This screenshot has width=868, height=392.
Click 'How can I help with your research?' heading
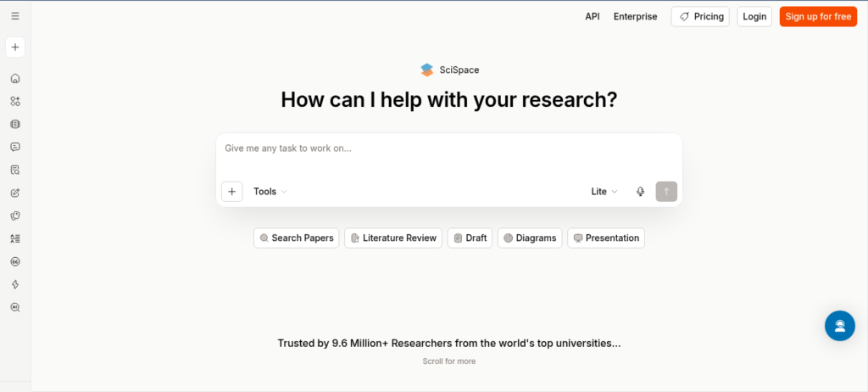449,100
